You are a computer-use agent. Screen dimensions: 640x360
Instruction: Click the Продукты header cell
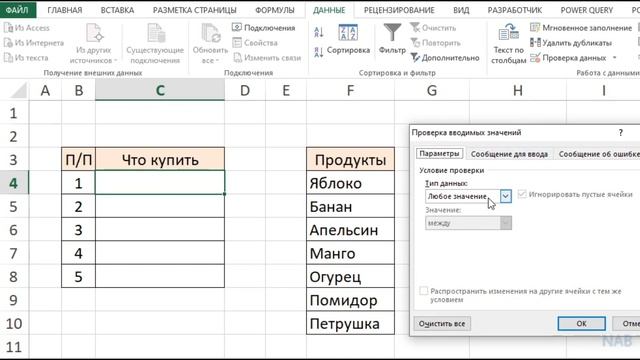tap(350, 160)
